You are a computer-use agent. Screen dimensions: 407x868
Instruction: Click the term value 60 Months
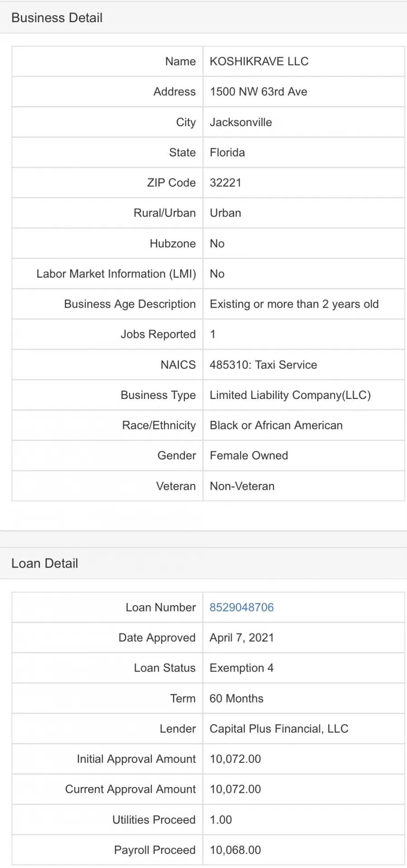[x=236, y=698]
